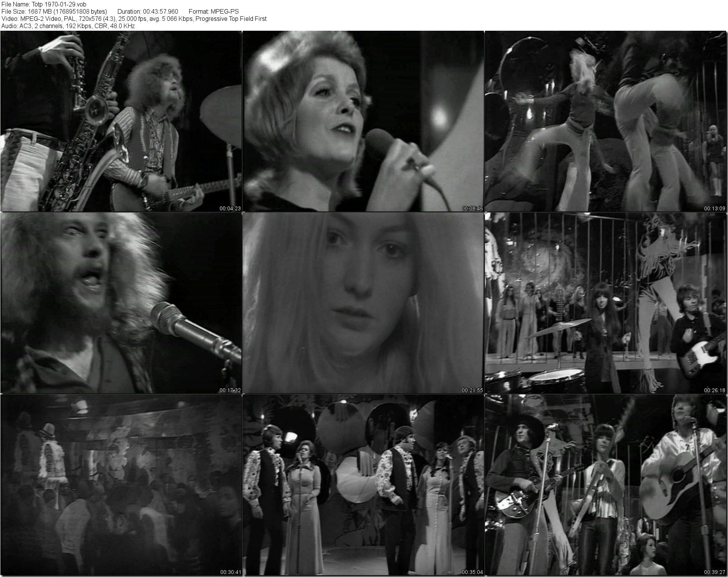This screenshot has height=577, width=728.
Task: Click the 00:30:41 timestamp label
Action: click(230, 572)
